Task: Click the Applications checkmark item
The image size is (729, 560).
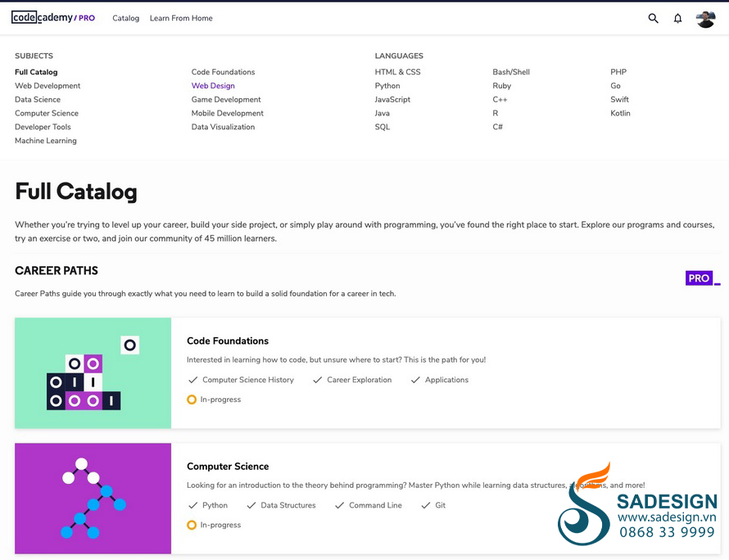Action: 439,380
